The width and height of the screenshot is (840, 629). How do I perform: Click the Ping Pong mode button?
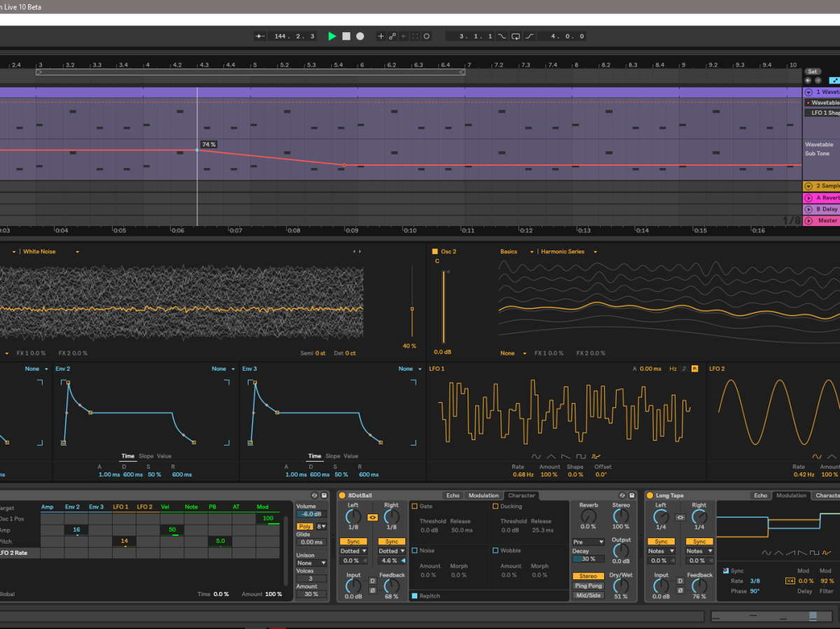[x=588, y=586]
